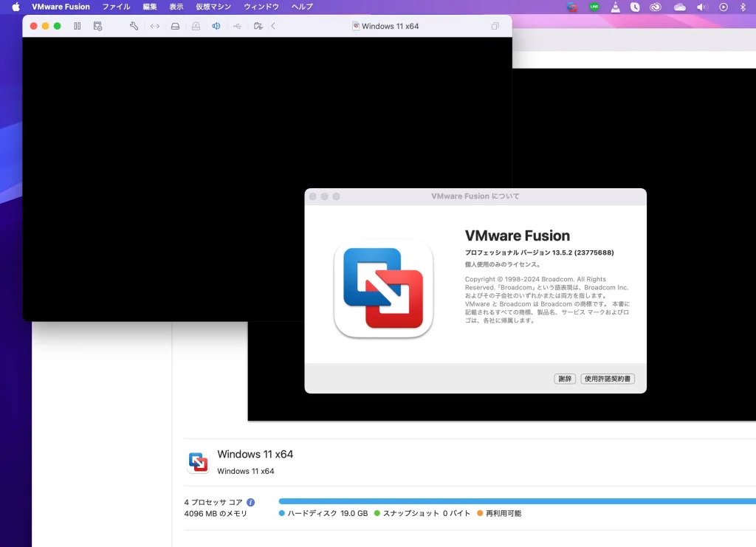This screenshot has height=547, width=756.
Task: Click the network adapter toolbar icon
Action: pos(155,26)
